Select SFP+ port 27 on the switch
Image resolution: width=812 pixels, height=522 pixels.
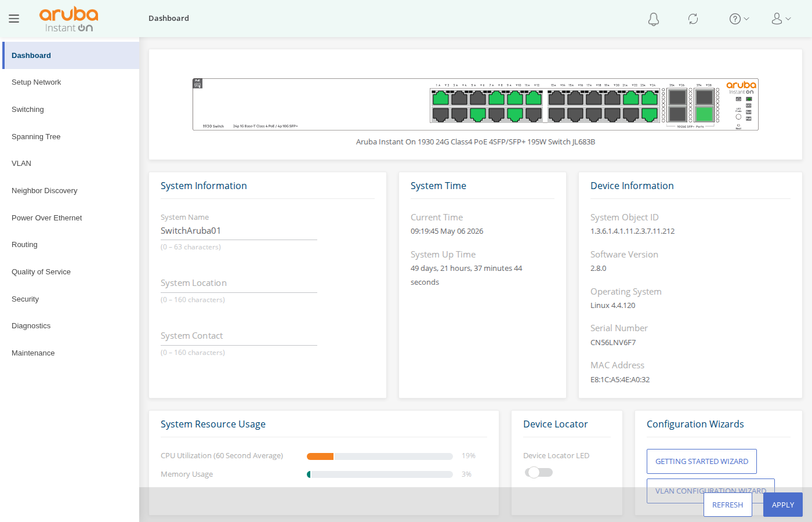704,97
